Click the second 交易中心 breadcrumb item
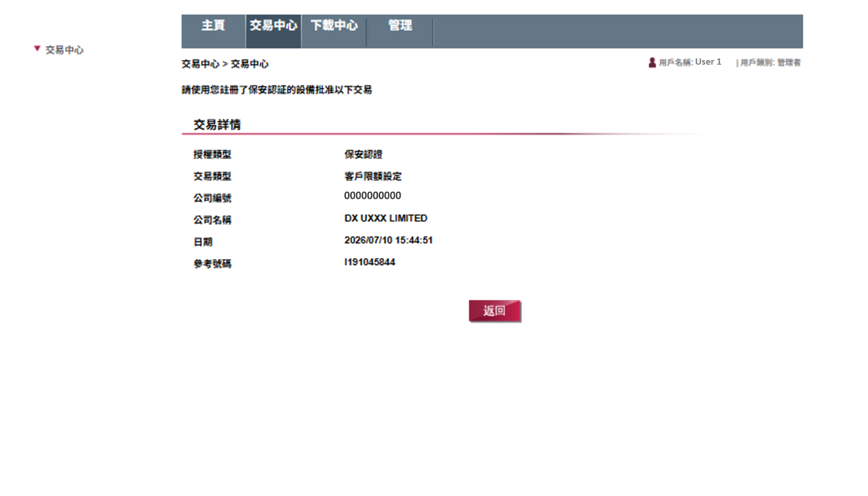The height and width of the screenshot is (496, 868). (x=250, y=64)
